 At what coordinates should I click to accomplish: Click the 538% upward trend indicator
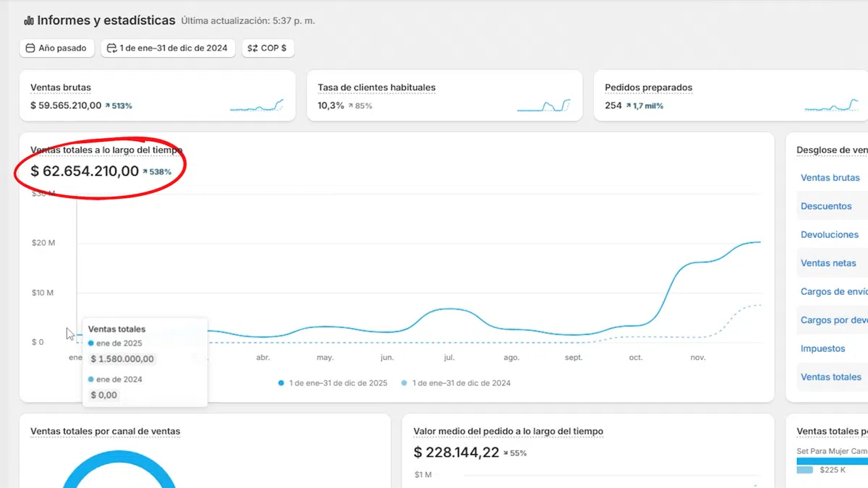click(x=157, y=172)
